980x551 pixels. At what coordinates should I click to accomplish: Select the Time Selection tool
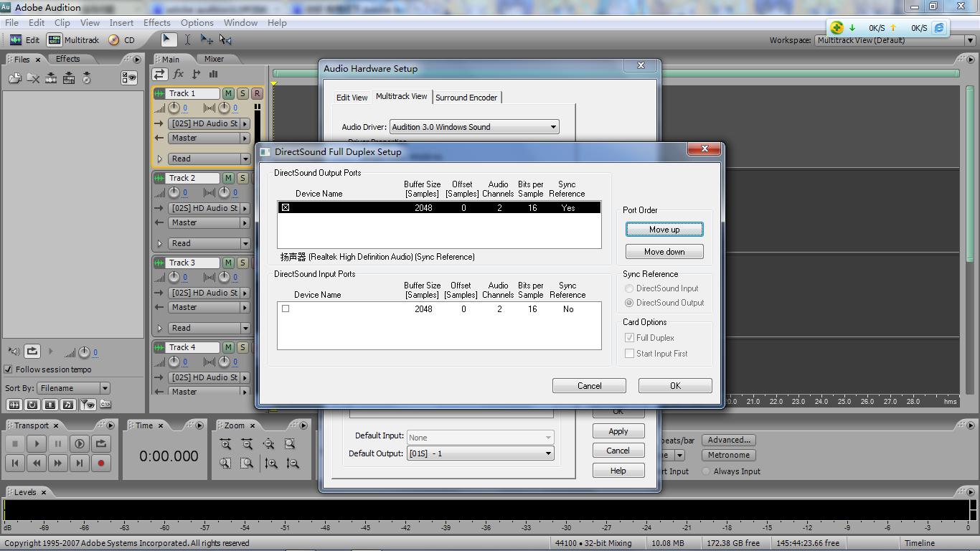click(x=187, y=40)
